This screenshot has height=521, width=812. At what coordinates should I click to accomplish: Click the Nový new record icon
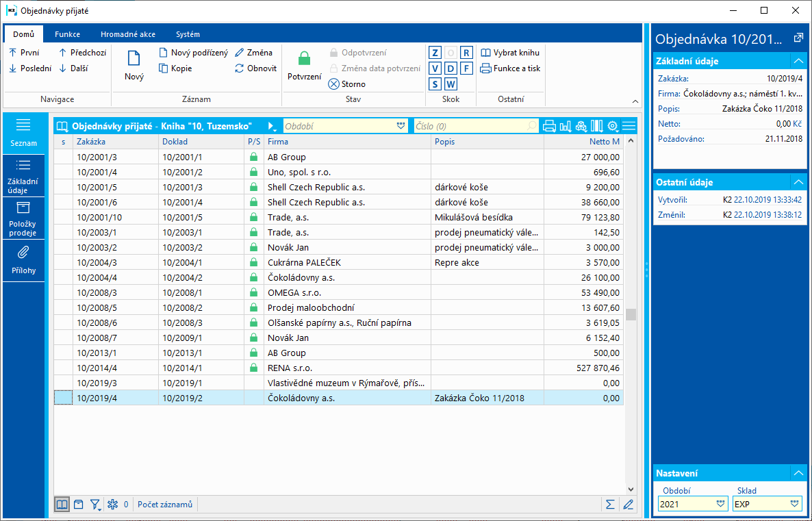(x=134, y=60)
